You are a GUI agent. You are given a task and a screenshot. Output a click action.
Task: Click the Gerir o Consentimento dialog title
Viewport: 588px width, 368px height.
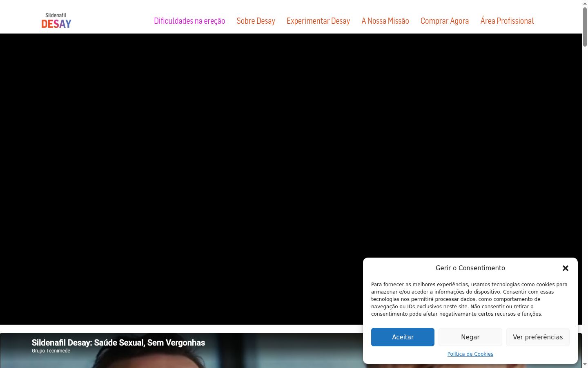[x=470, y=268]
